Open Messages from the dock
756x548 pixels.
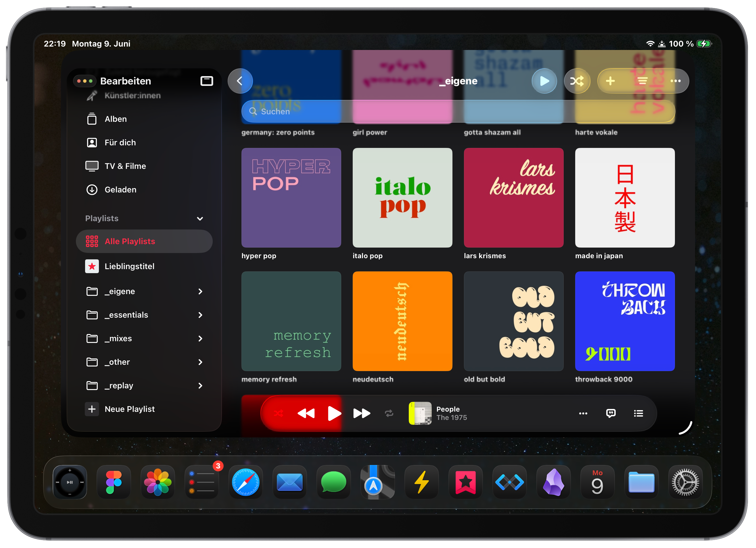point(334,483)
